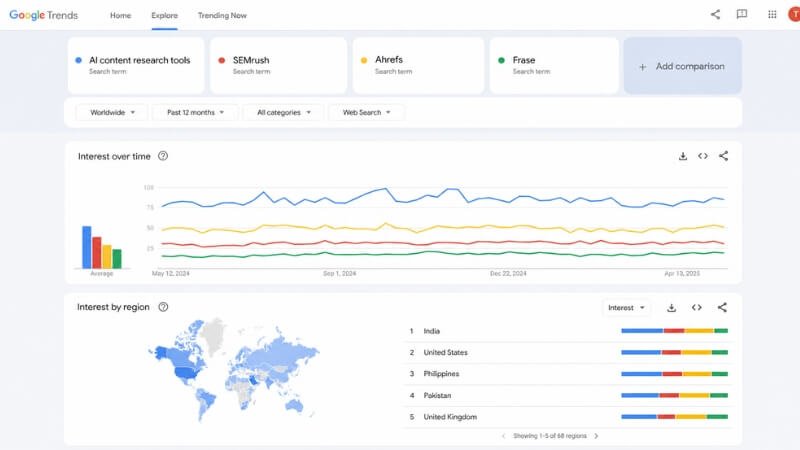Click the green dot next to Frase
800x450 pixels.
pos(502,60)
